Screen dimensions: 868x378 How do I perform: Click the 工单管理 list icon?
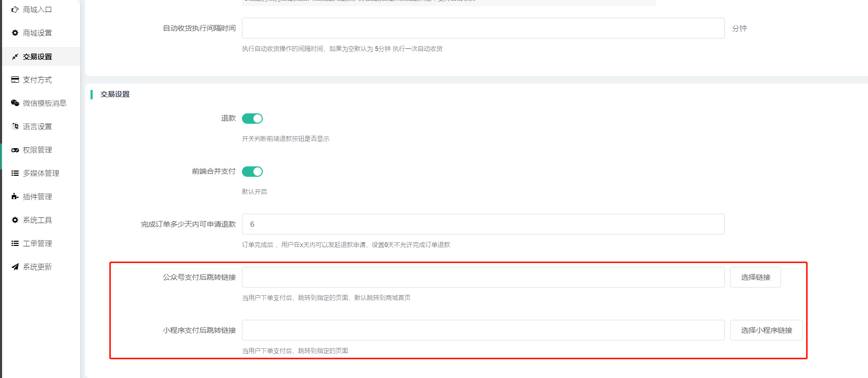pos(15,243)
